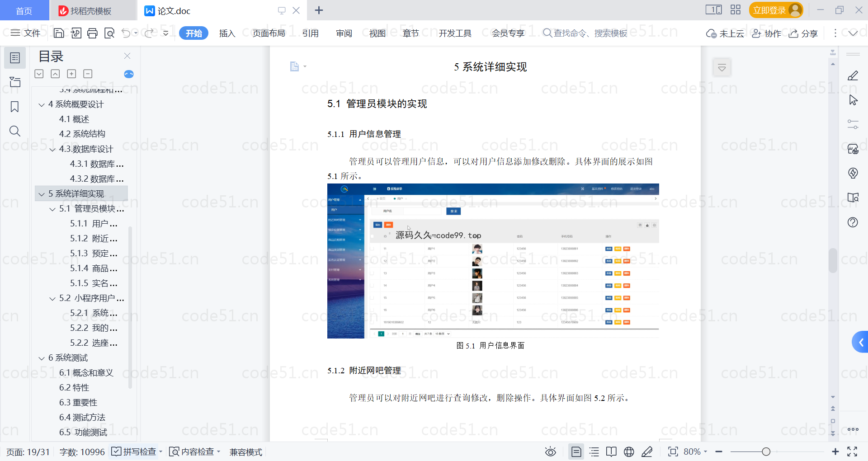Open the settings sliders icon in right sidebar
Screen dimensions: 868x461
click(x=853, y=124)
